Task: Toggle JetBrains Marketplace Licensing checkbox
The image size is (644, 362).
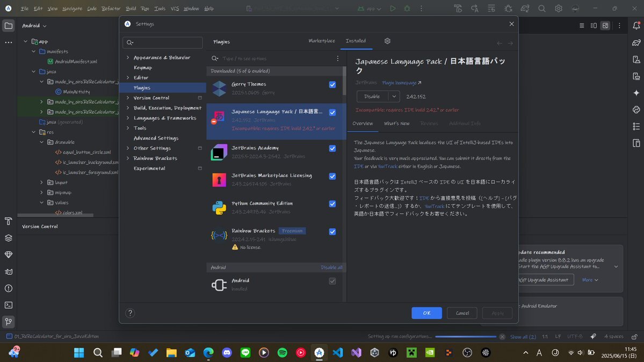Action: tap(332, 176)
